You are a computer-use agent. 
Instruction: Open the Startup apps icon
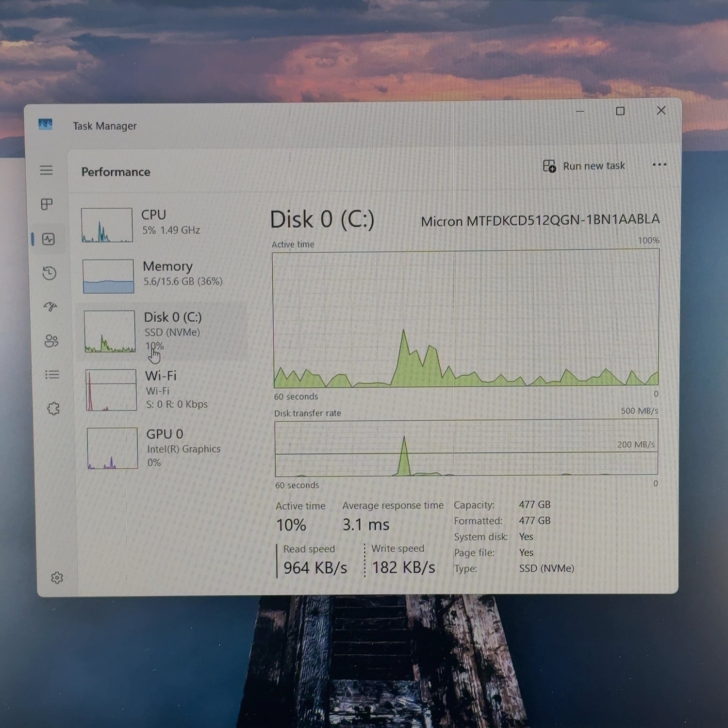click(50, 307)
